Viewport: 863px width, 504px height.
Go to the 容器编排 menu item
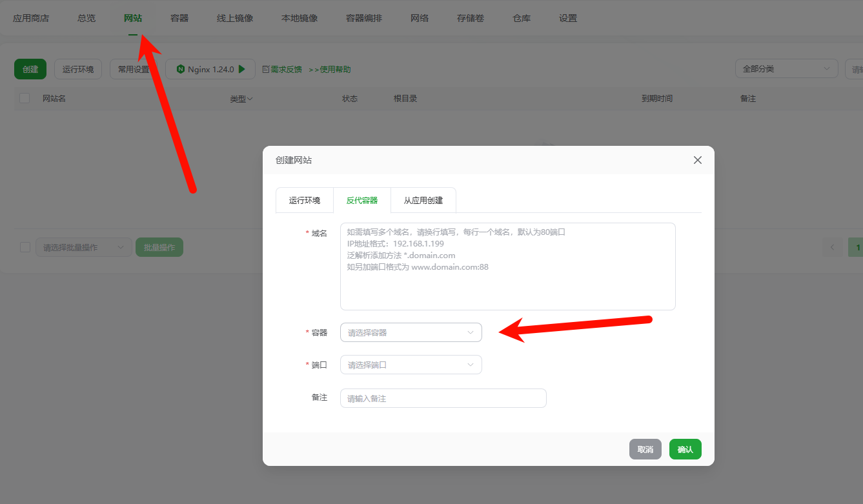click(x=364, y=18)
